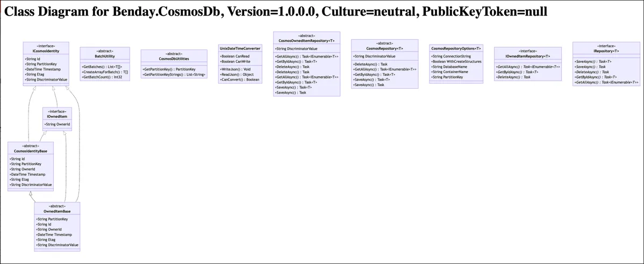
Task: Click String OwnerId in CosmosIdentityBase box
Action: click(22, 169)
